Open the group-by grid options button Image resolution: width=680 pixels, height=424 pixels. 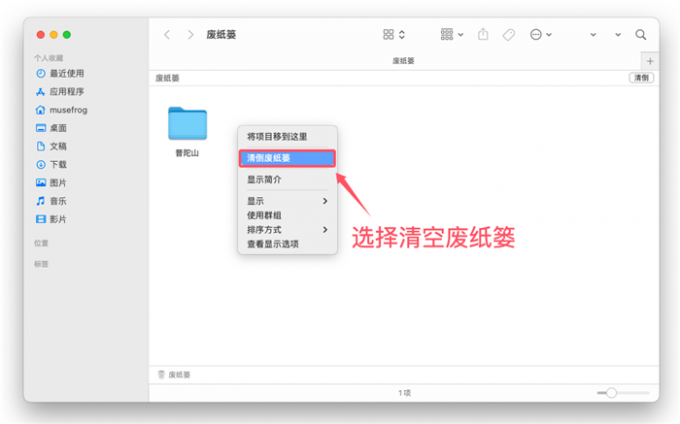[447, 34]
